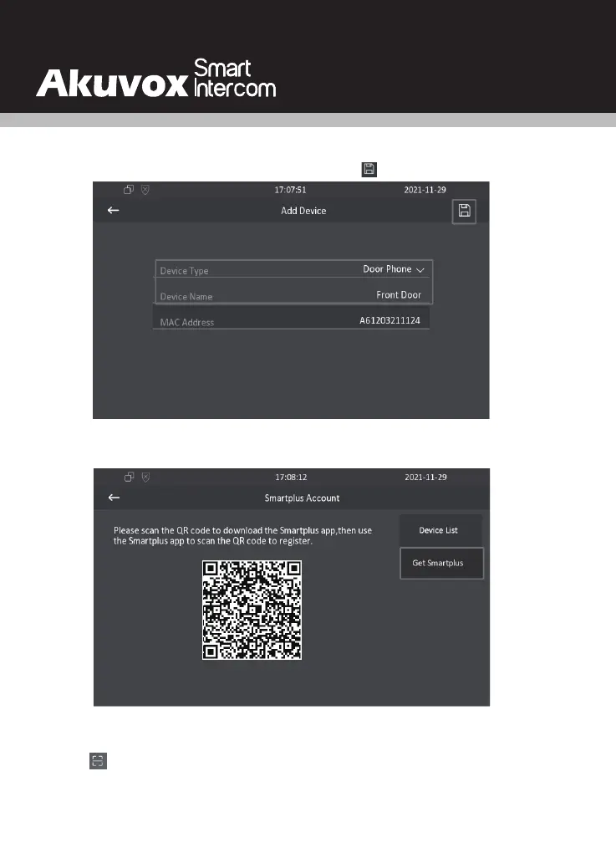Click the save icon in Add Device header

coord(464,211)
